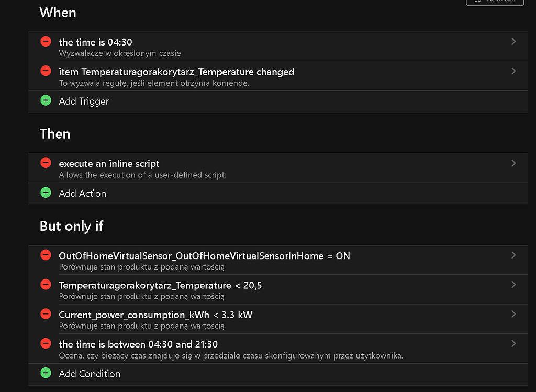Click the green plus icon beside Add Action

(46, 193)
